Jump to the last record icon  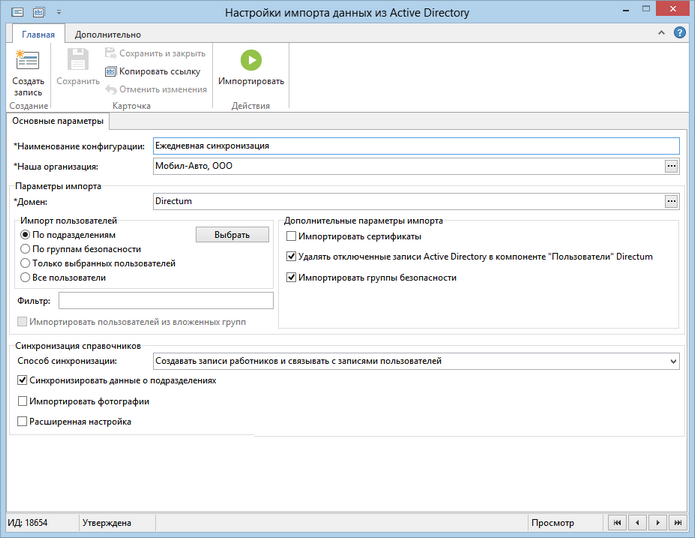[678, 522]
